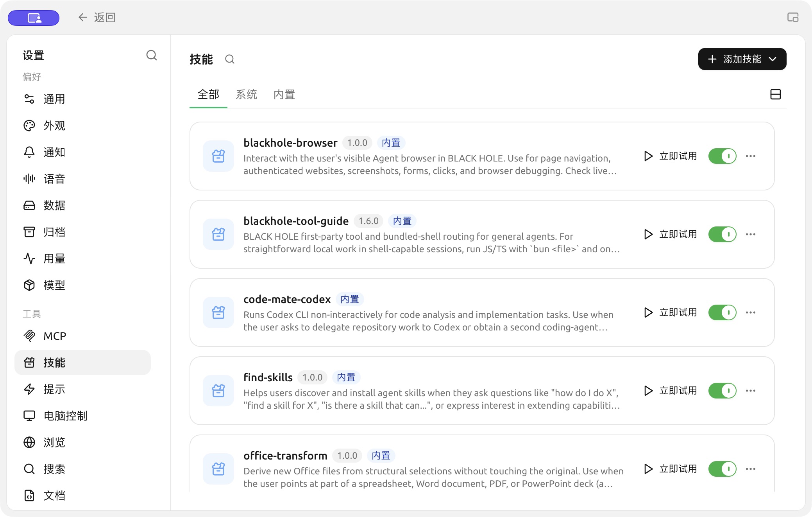Open the 外观 appearance settings
Image resolution: width=812 pixels, height=517 pixels.
pos(82,126)
